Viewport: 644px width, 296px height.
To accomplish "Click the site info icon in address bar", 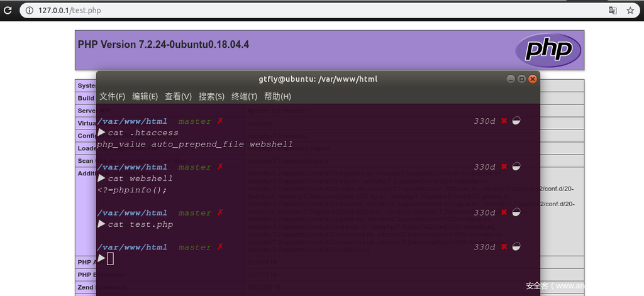I will 30,11.
